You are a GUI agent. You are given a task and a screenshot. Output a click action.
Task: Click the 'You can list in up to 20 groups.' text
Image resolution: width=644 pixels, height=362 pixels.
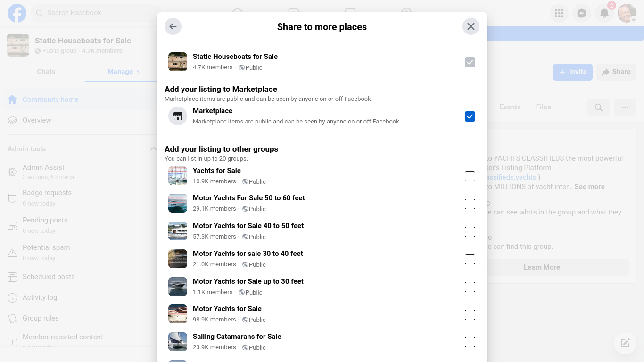(206, 159)
